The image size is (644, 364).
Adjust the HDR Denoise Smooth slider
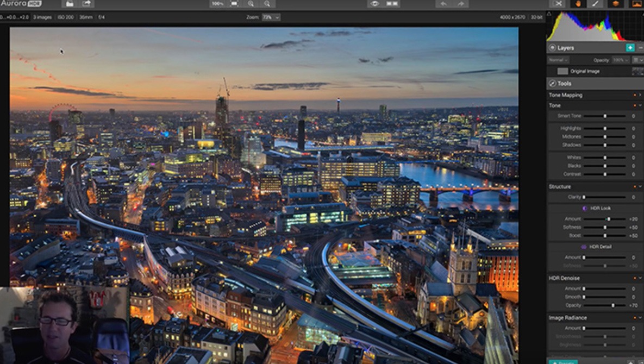(x=604, y=297)
